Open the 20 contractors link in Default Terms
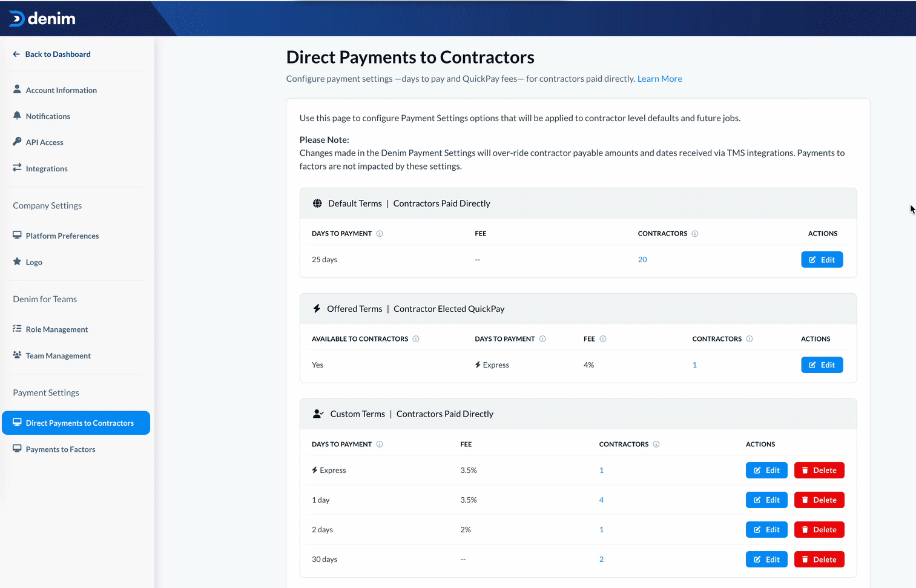This screenshot has height=588, width=916. click(x=642, y=260)
